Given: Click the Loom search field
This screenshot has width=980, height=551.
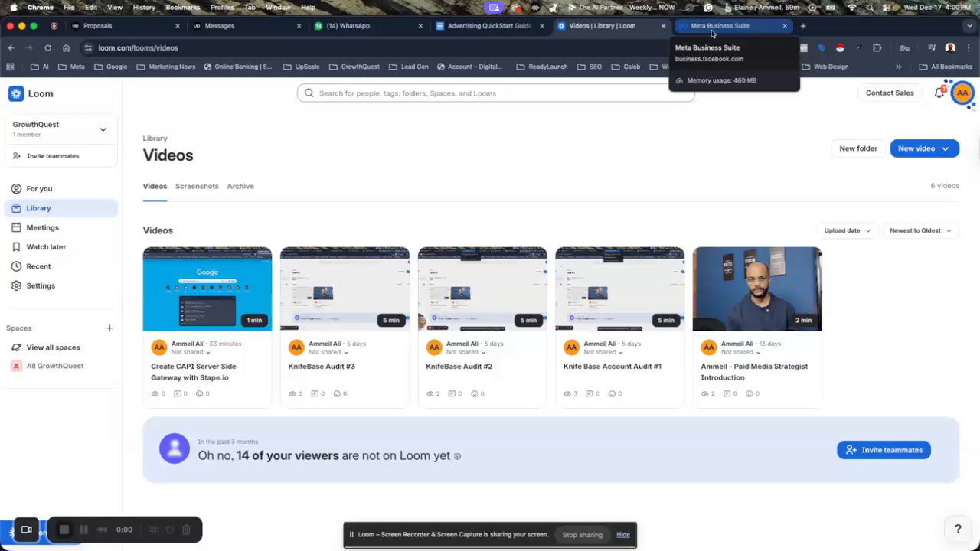Looking at the screenshot, I should pos(495,93).
